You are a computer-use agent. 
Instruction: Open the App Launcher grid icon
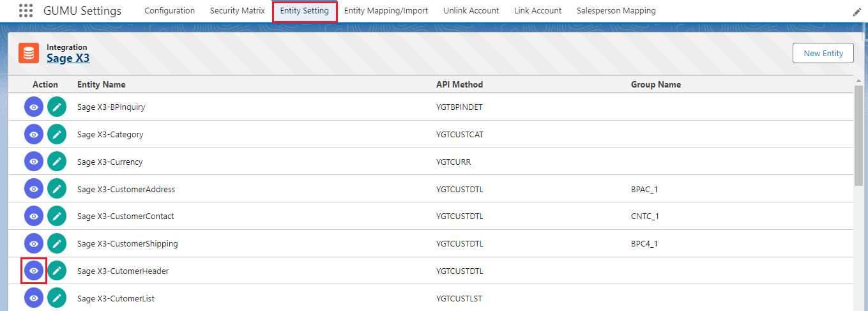[26, 11]
